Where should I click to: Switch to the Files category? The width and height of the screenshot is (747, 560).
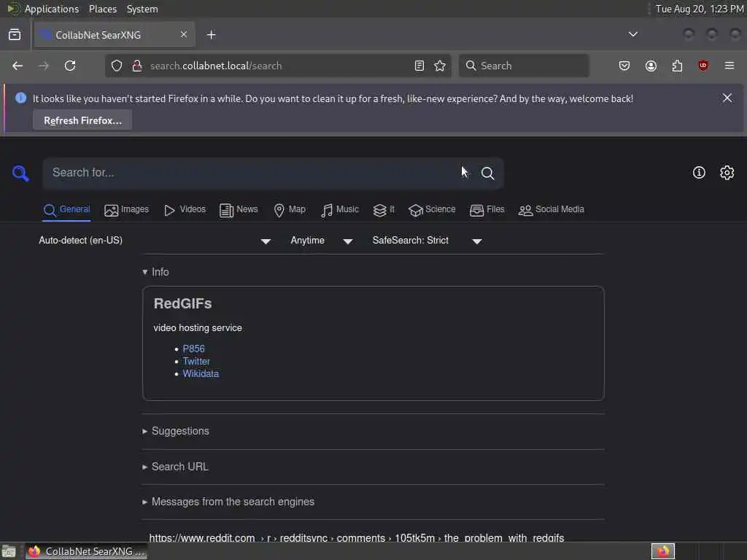[487, 209]
